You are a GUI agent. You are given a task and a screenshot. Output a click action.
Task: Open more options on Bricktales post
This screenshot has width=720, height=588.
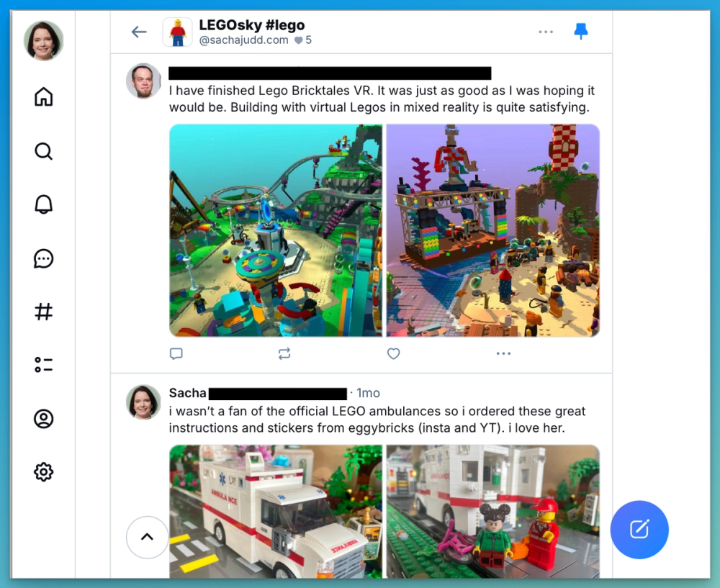[503, 353]
